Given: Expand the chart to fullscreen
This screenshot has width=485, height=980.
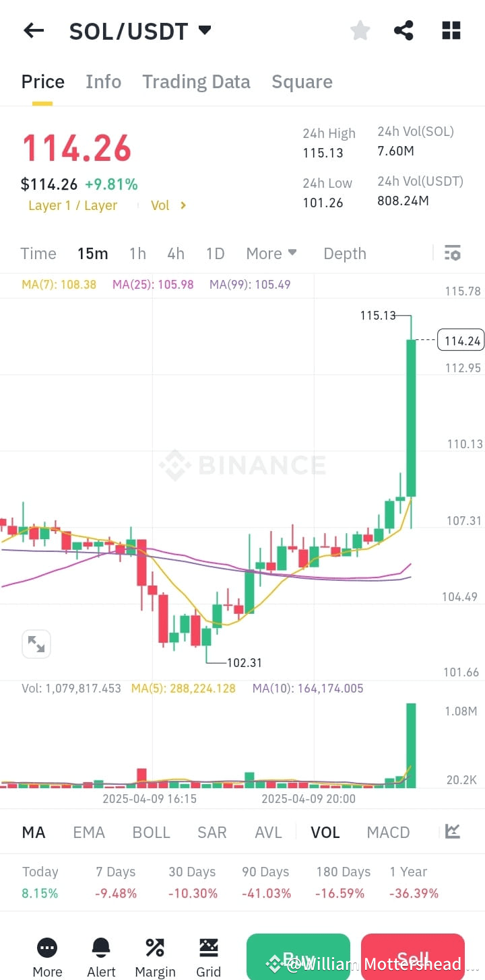Looking at the screenshot, I should coord(36,643).
